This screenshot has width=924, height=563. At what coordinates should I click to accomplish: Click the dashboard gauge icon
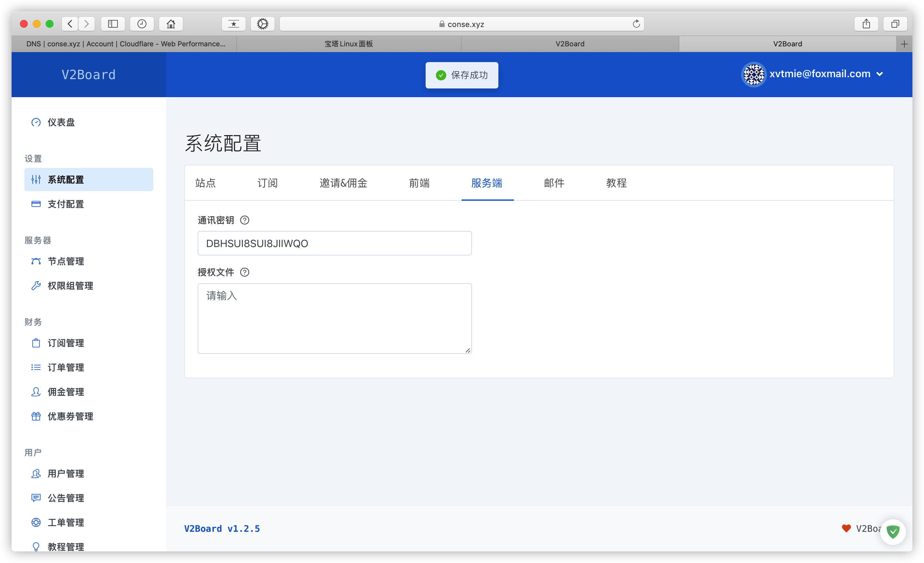[x=36, y=122]
